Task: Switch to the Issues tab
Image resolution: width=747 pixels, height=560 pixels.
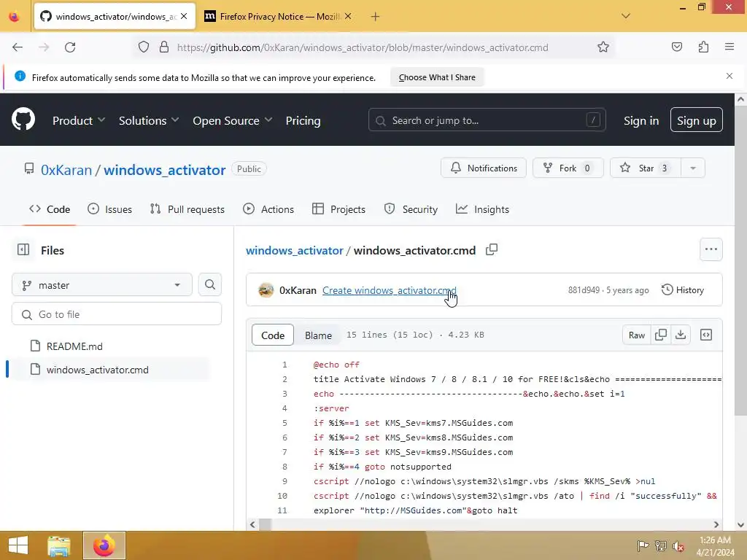Action: pyautogui.click(x=109, y=209)
